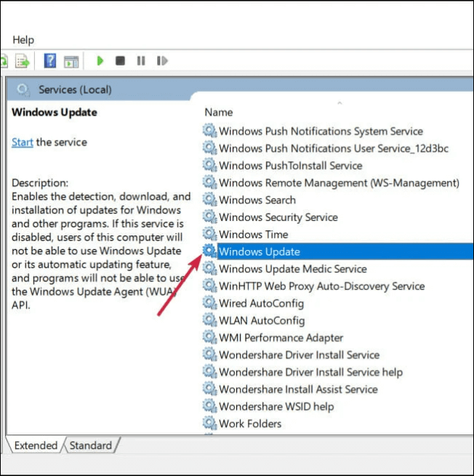The width and height of the screenshot is (474, 476).
Task: Click the Services (Local) magnifier icon
Action: coord(23,90)
